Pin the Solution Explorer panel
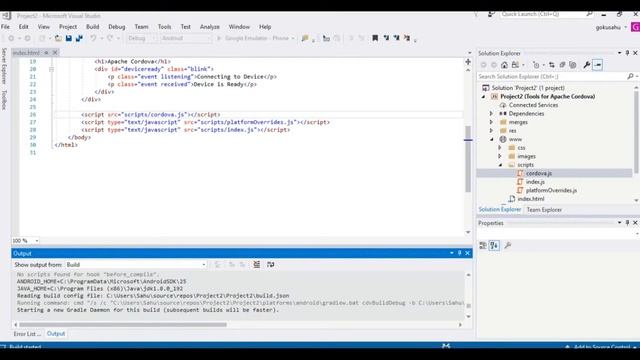 627,53
